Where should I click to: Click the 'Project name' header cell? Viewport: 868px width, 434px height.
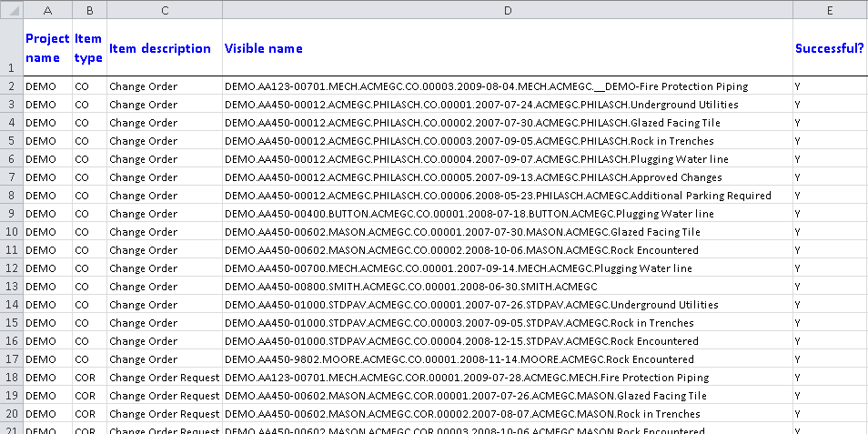click(47, 48)
